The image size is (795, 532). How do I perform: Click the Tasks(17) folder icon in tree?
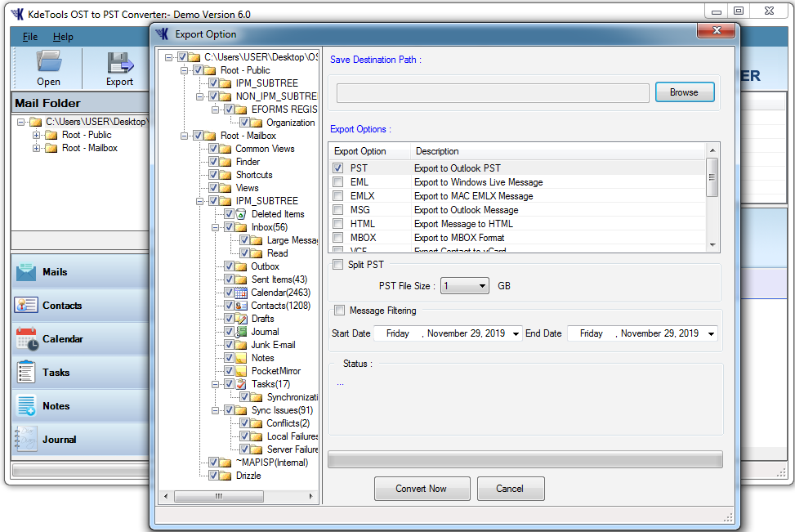pyautogui.click(x=241, y=384)
